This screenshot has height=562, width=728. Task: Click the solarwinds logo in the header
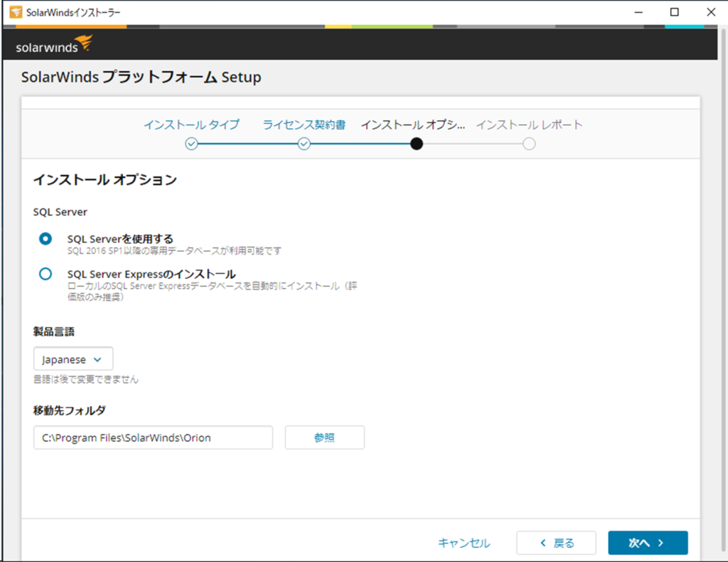click(54, 43)
